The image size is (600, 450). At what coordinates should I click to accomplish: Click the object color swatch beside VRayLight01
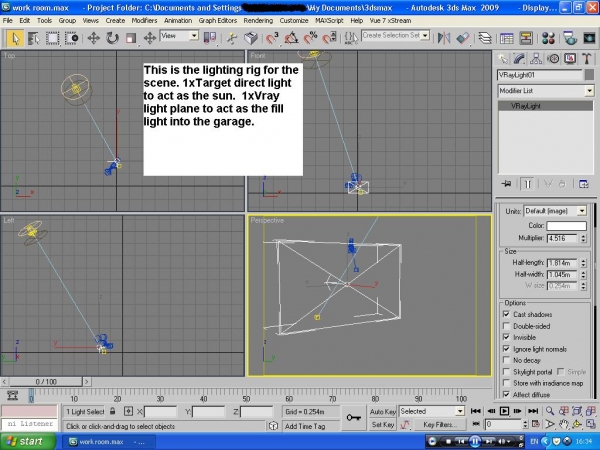[590, 75]
